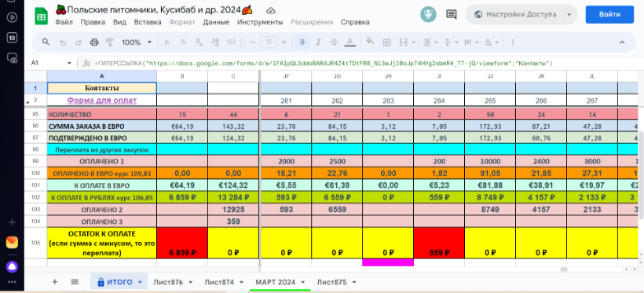Open the name box dropdown arrow
644x293 pixels.
tap(69, 64)
